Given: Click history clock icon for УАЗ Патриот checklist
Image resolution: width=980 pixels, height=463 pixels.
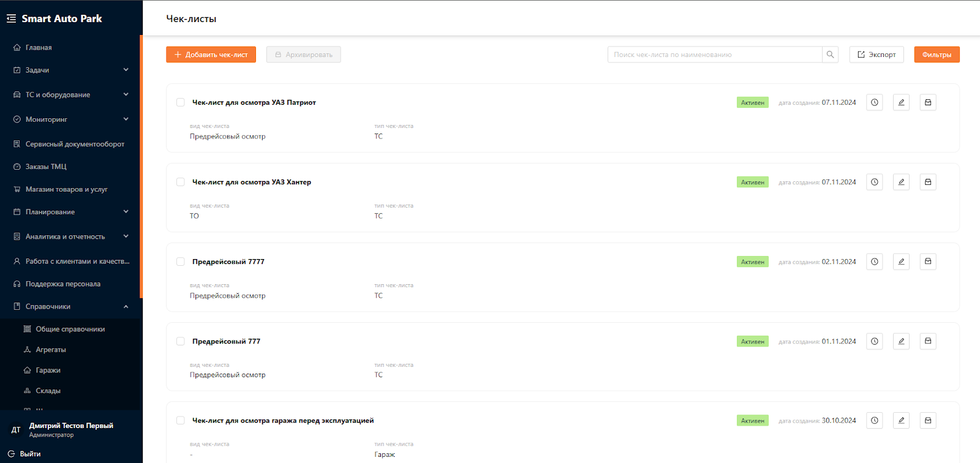Looking at the screenshot, I should (874, 103).
